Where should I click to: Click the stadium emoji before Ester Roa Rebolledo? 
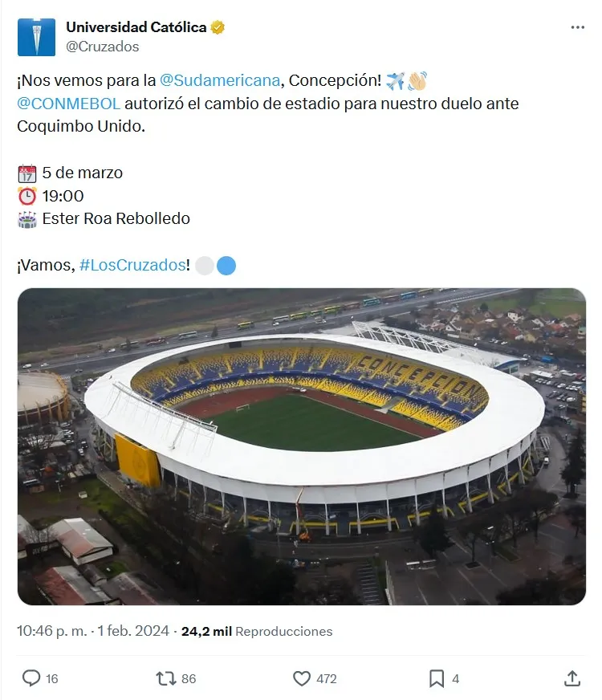27,219
